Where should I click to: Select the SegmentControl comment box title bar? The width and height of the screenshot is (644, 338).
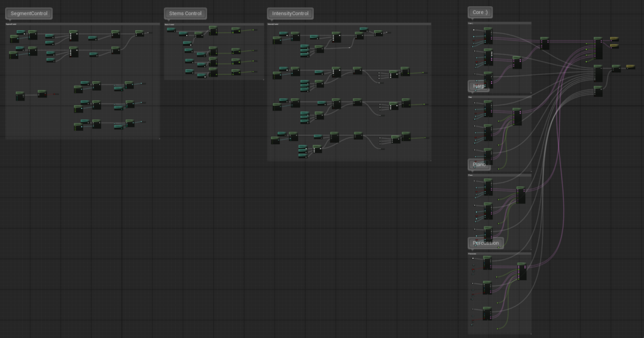click(x=82, y=24)
